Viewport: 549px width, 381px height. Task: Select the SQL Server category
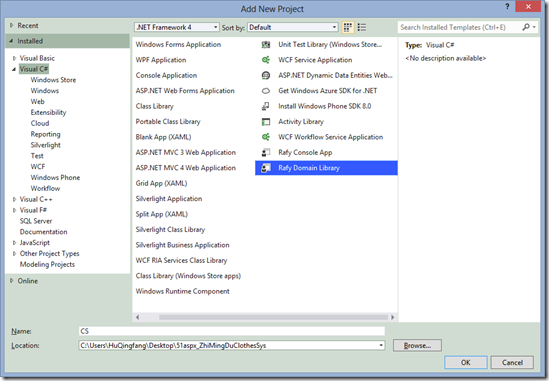click(x=36, y=221)
